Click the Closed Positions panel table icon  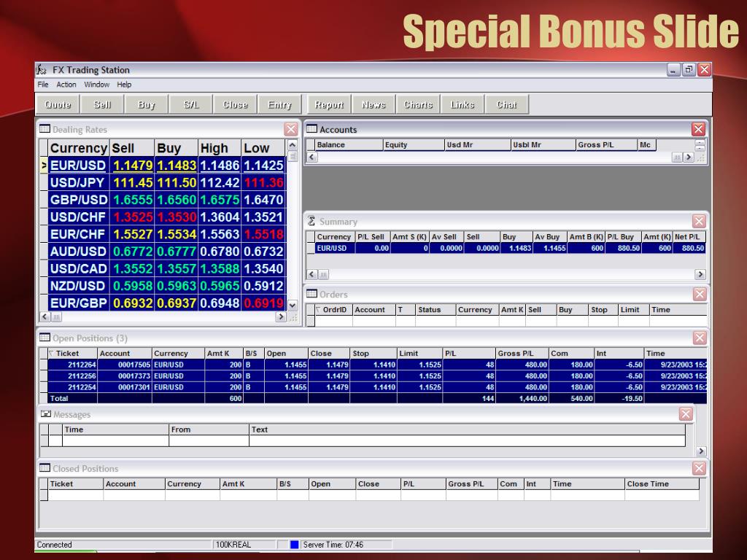pos(44,467)
